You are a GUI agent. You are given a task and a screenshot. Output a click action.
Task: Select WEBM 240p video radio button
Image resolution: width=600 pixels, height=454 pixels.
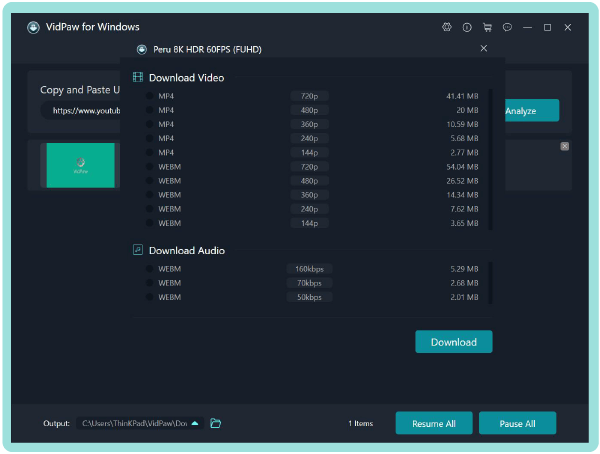point(150,209)
